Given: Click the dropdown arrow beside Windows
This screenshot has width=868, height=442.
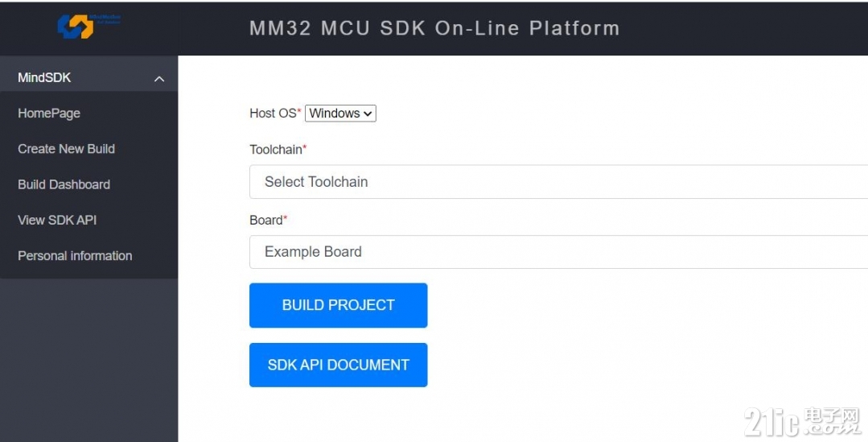Looking at the screenshot, I should (368, 114).
